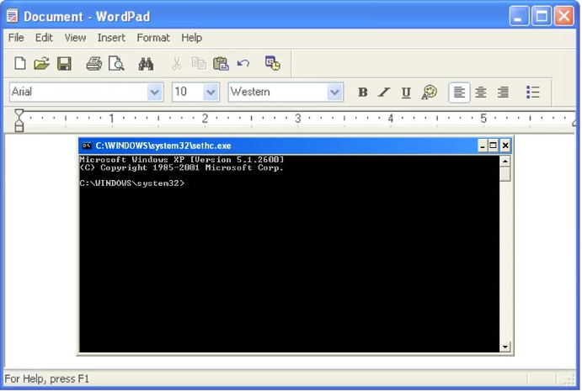Click the Copy toolbar icon
This screenshot has width=582, height=392.
199,63
